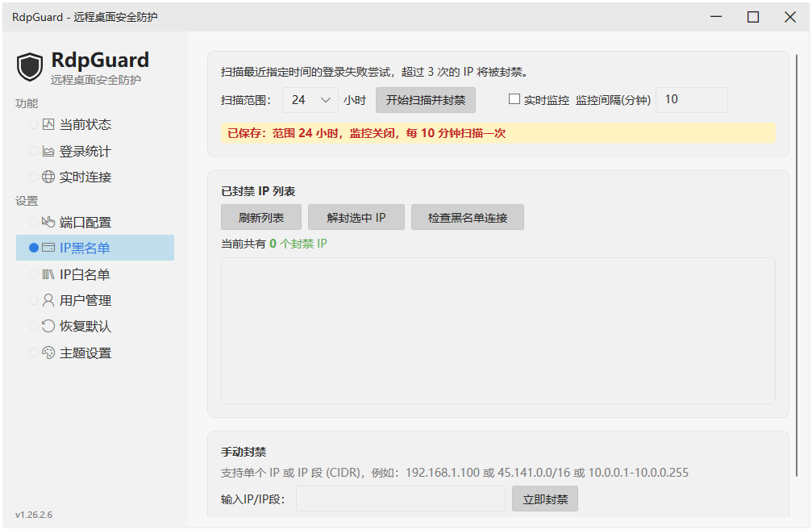Click the 检查黑名单连接 check button
Screen dimensions: 812x530
point(468,217)
